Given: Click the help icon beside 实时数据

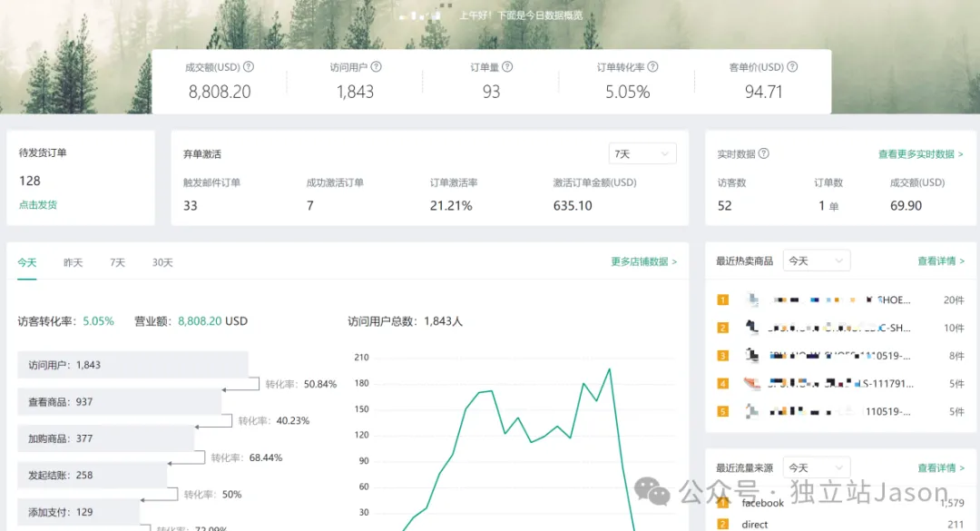Looking at the screenshot, I should 765,153.
